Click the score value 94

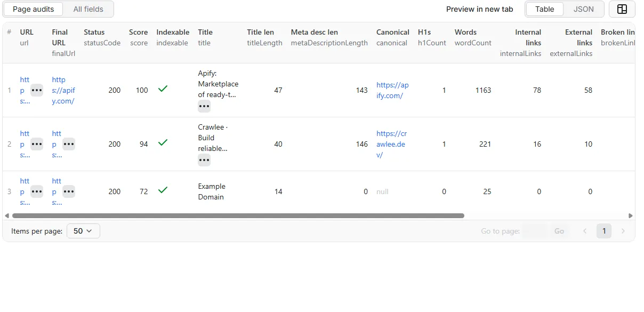pyautogui.click(x=144, y=144)
